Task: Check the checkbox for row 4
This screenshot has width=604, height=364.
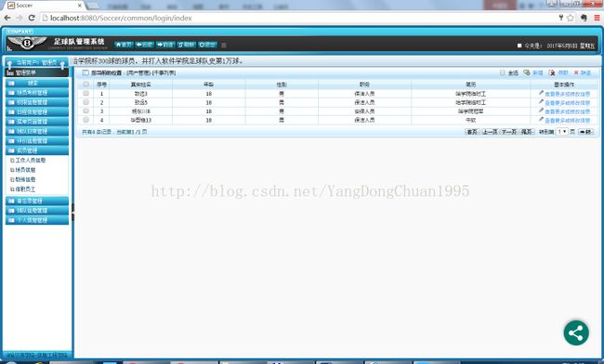Action: tap(85, 120)
